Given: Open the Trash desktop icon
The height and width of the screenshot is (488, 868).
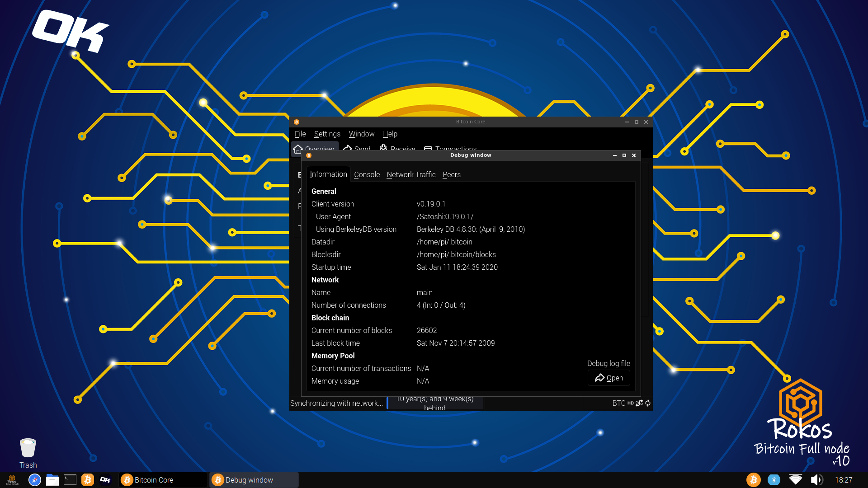Looking at the screenshot, I should (28, 453).
